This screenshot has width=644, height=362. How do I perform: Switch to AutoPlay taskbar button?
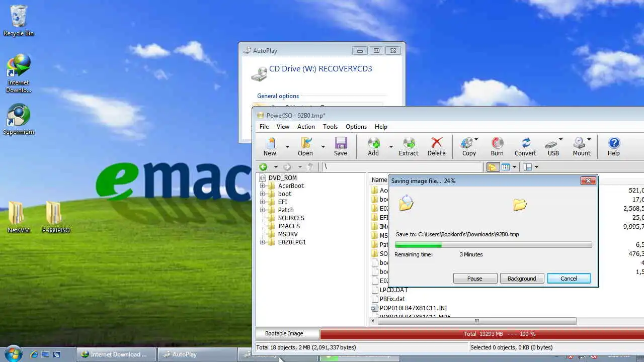(x=197, y=354)
